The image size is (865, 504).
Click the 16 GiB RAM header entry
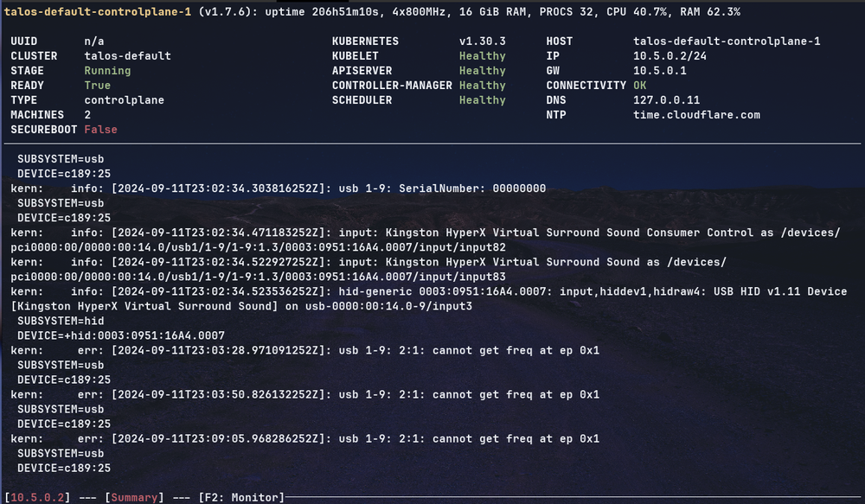[493, 11]
